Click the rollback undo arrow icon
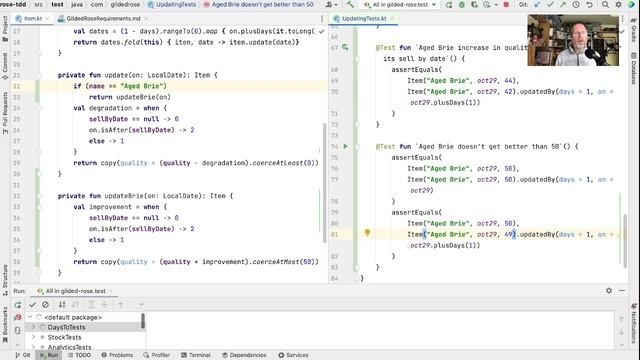The width and height of the screenshot is (640, 360). (589, 4)
